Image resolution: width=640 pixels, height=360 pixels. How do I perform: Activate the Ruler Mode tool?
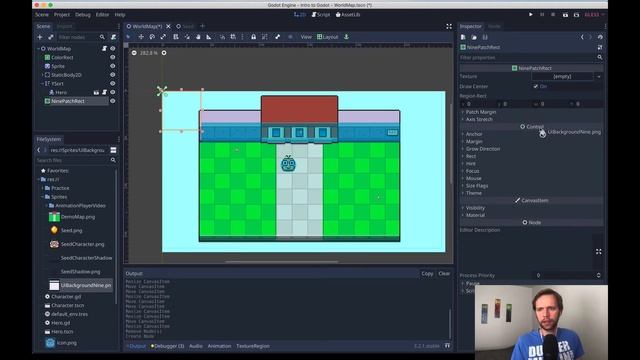(x=209, y=37)
